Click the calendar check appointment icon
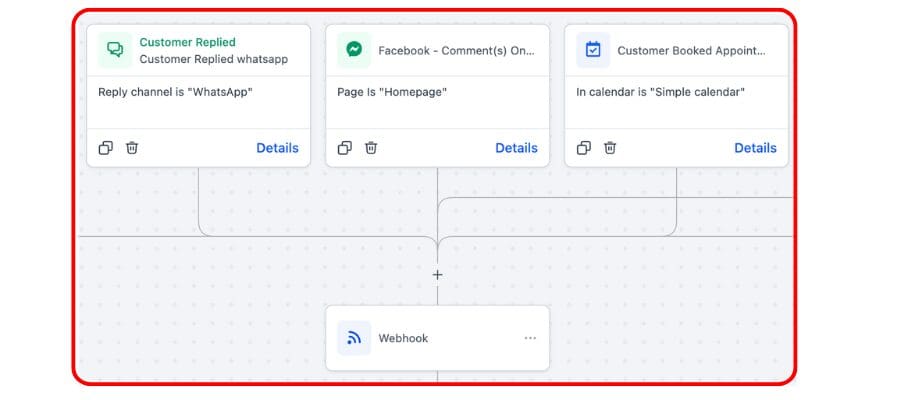 pyautogui.click(x=593, y=50)
